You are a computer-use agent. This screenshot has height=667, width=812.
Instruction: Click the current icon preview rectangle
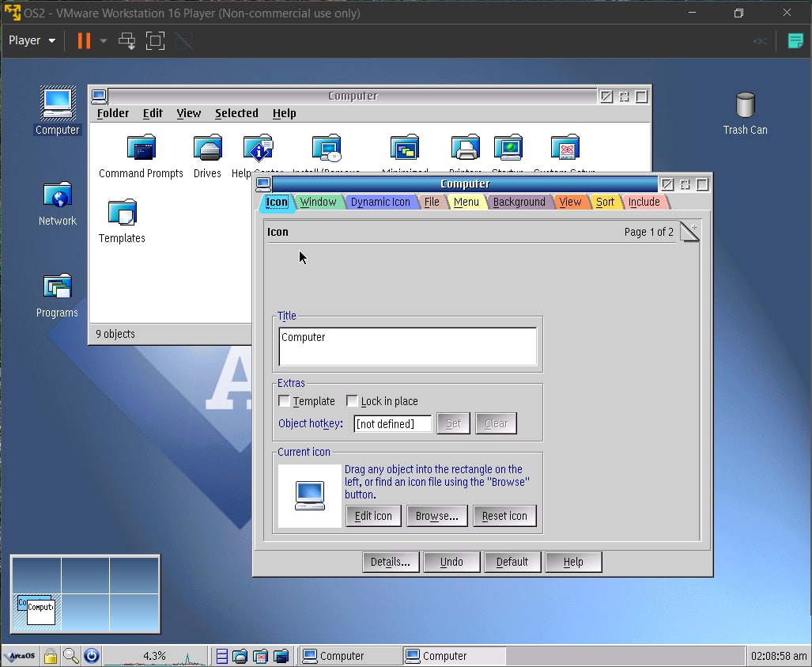tap(310, 495)
